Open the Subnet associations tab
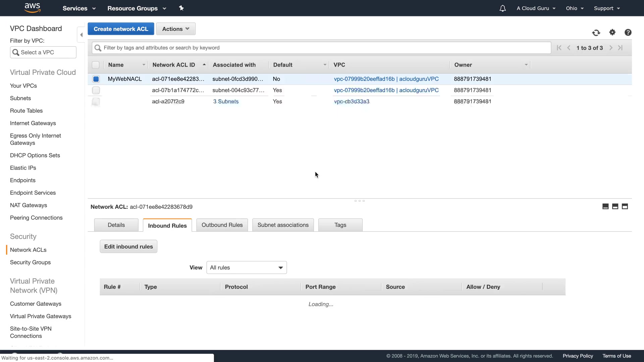 tap(283, 225)
